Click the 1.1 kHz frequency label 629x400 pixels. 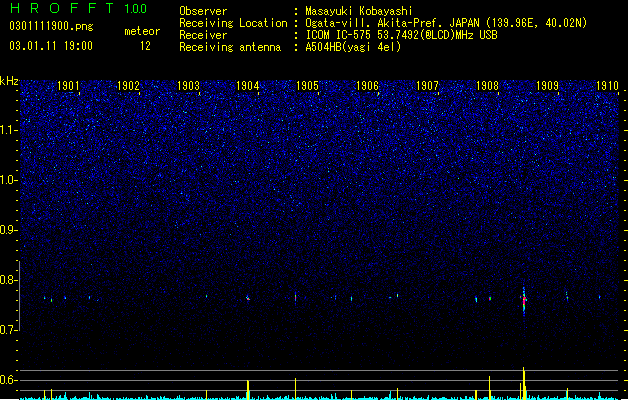pyautogui.click(x=9, y=130)
